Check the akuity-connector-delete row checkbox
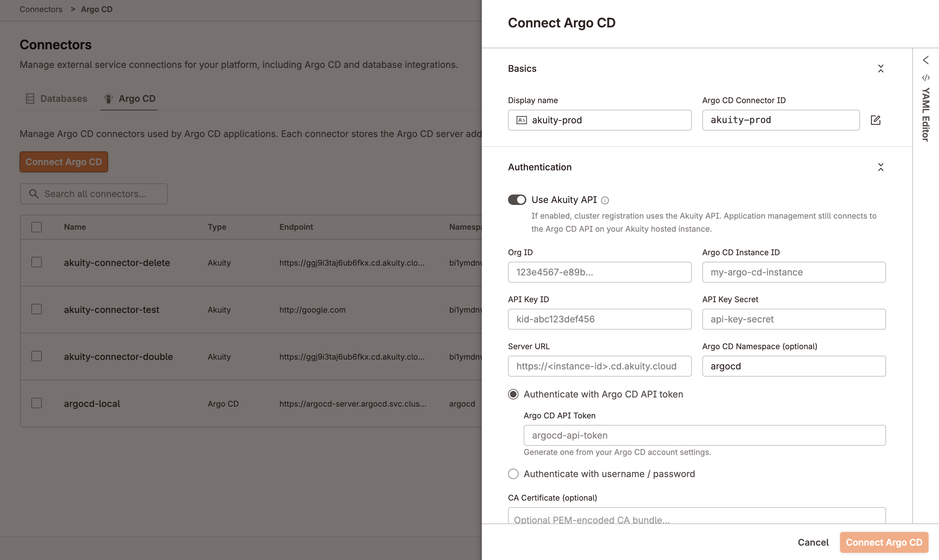This screenshot has width=939, height=560. 37,262
